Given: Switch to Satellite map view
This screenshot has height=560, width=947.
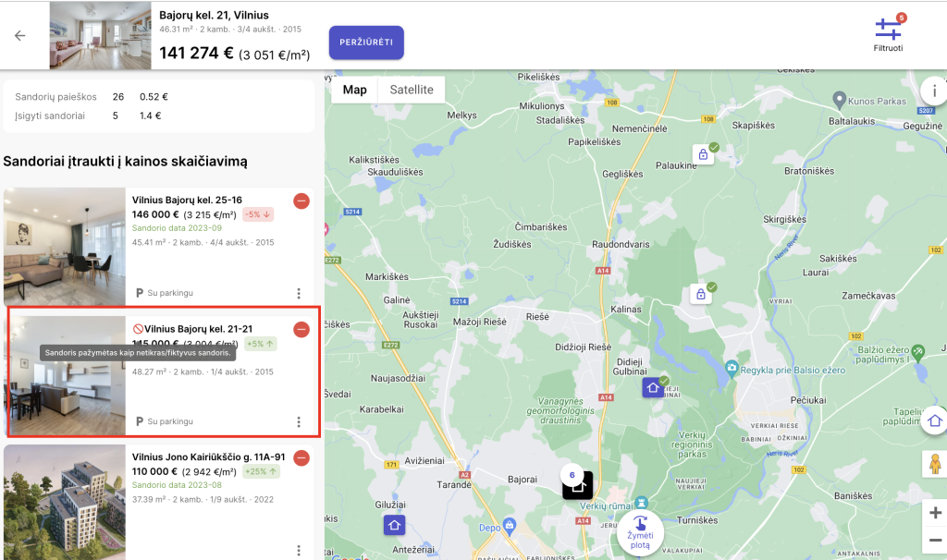Looking at the screenshot, I should coord(412,90).
